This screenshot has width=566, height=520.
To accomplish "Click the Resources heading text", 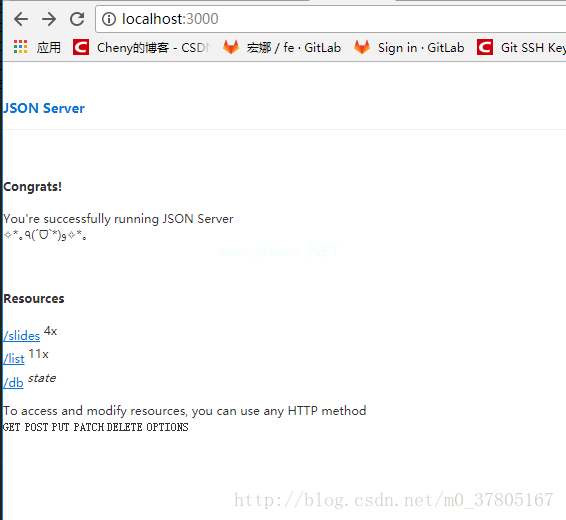I will tap(34, 299).
